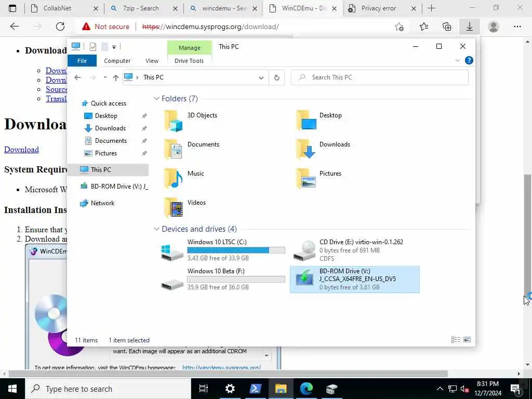The image size is (532, 399).
Task: Click the Explorer back arrow
Action: click(77, 78)
